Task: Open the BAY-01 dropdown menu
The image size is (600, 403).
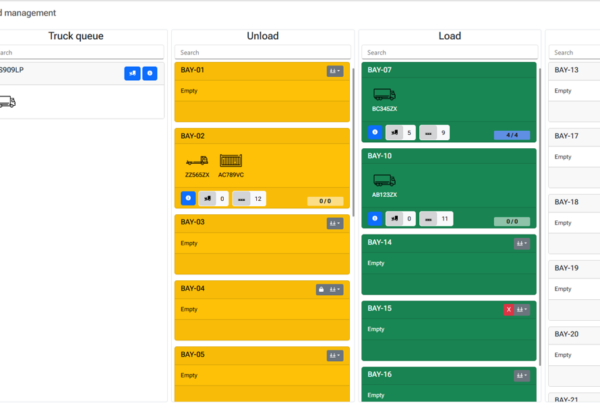Action: point(334,71)
